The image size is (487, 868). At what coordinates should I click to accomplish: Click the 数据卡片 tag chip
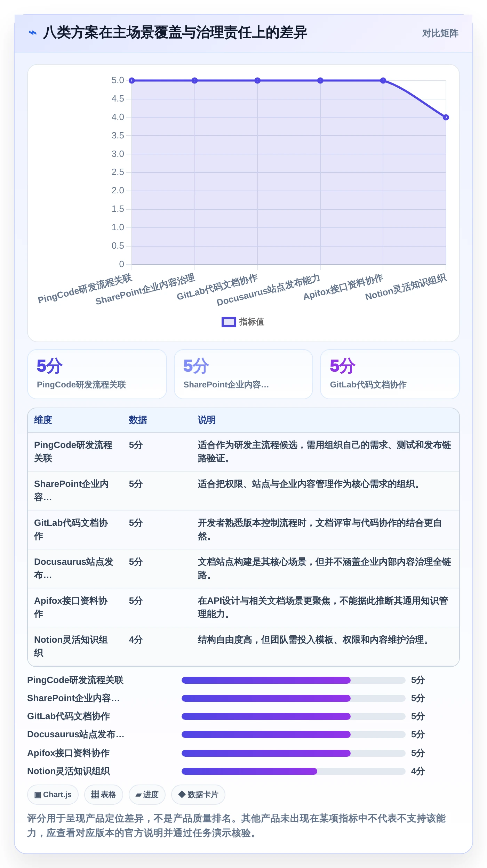tap(198, 795)
